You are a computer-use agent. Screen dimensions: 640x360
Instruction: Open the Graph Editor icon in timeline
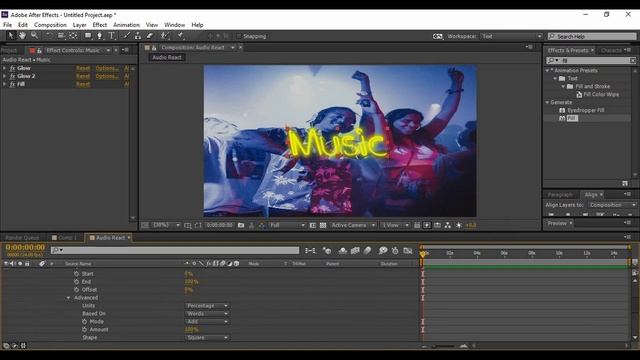(407, 251)
